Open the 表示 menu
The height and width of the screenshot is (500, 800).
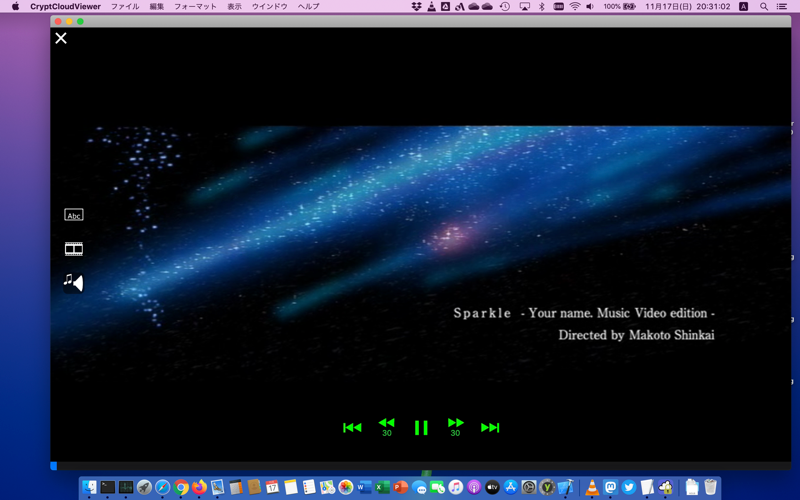234,7
